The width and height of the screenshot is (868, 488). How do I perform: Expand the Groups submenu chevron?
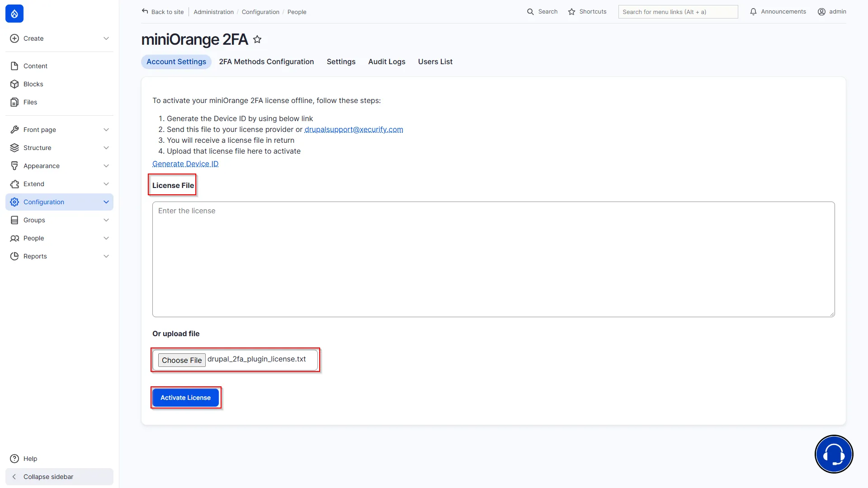(106, 220)
